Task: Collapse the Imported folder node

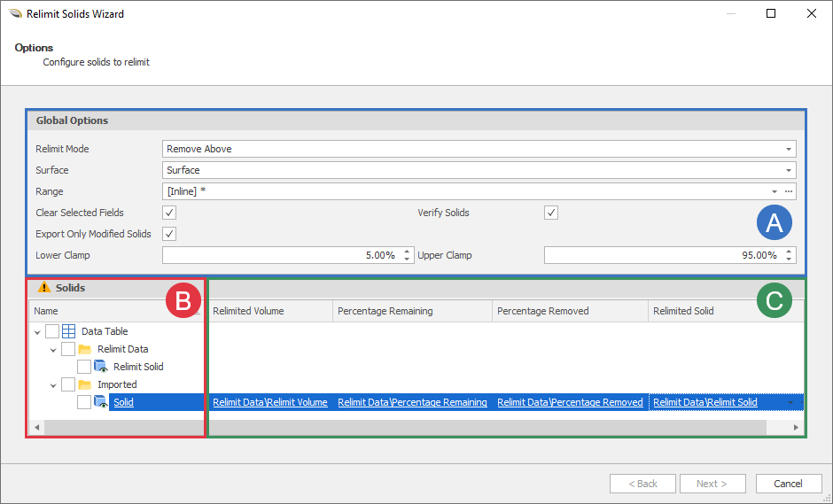Action: (x=53, y=385)
